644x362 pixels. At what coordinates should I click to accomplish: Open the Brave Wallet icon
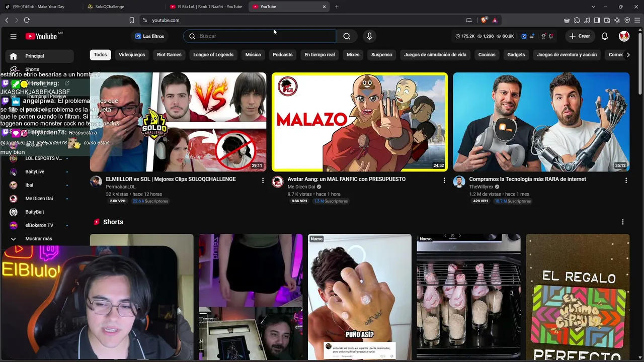click(x=607, y=20)
